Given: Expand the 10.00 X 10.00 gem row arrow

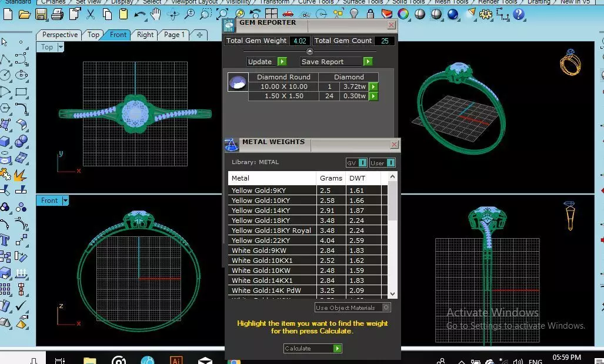Looking at the screenshot, I should click(373, 86).
